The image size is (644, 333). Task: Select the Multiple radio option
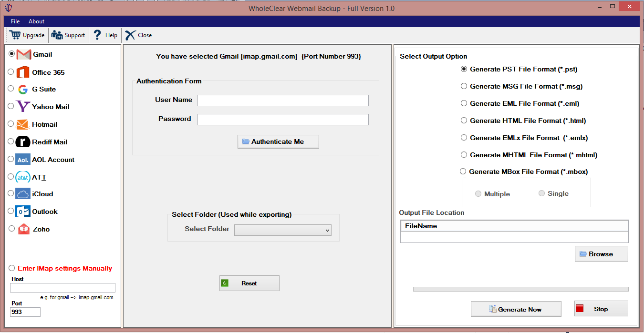(x=478, y=194)
